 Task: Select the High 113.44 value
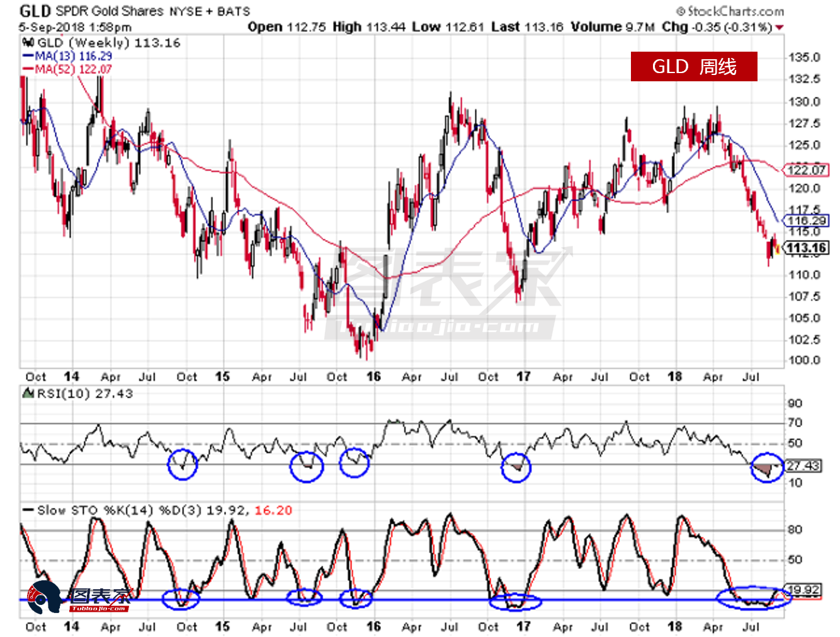[369, 27]
